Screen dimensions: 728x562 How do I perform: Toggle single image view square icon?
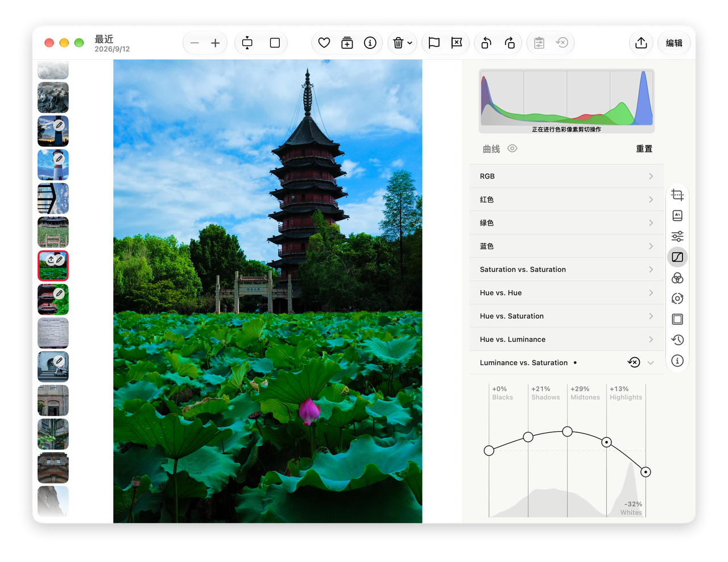[275, 43]
